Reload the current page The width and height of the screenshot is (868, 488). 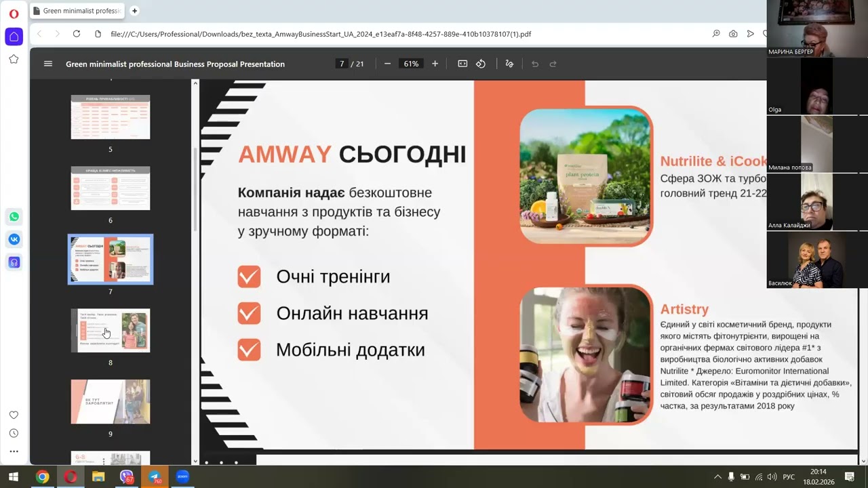tap(77, 34)
